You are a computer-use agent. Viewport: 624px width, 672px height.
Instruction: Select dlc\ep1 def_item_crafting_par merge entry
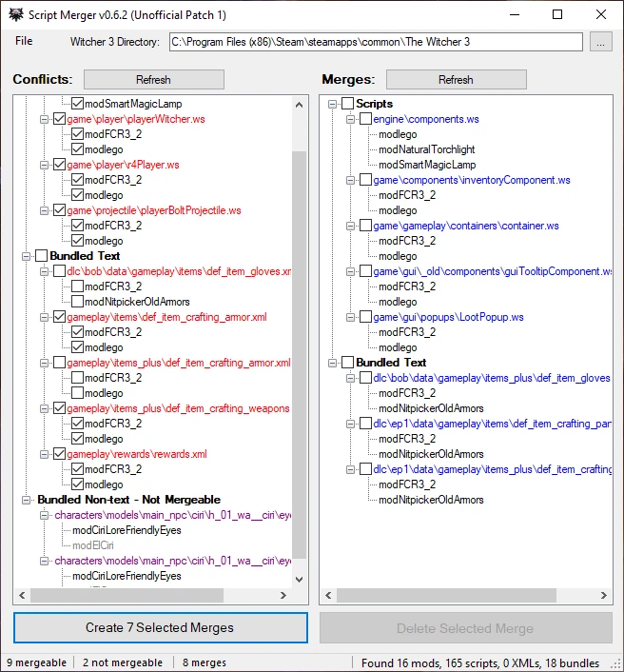pyautogui.click(x=492, y=424)
